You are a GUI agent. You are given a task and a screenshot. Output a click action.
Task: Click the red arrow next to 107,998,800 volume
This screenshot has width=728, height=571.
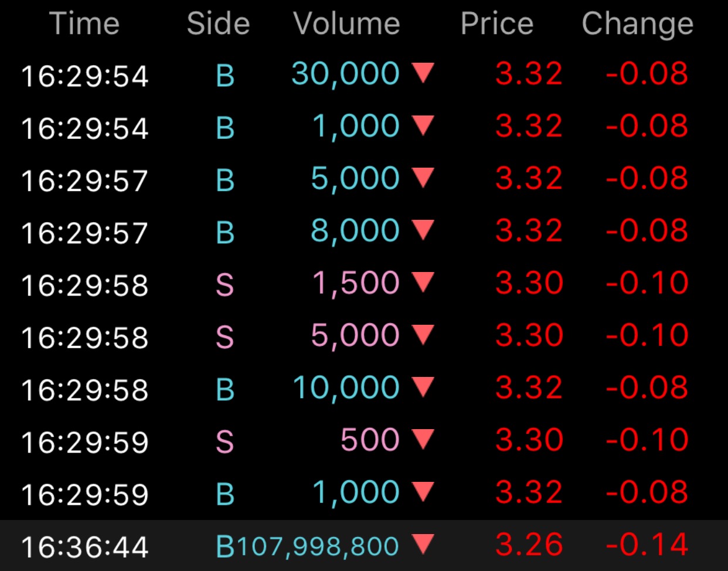point(423,544)
